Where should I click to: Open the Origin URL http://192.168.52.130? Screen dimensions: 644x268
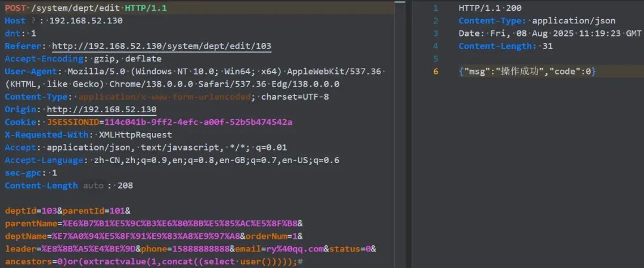[x=101, y=110]
